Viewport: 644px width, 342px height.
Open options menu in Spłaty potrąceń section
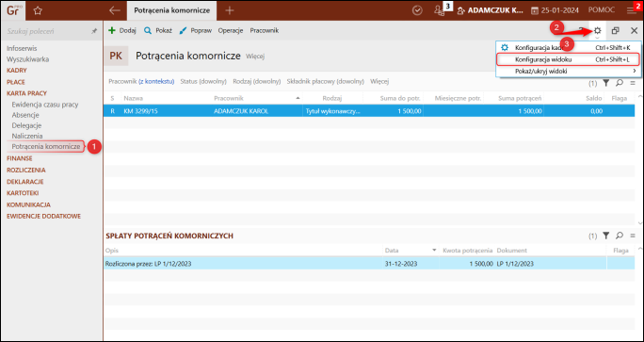[633, 236]
